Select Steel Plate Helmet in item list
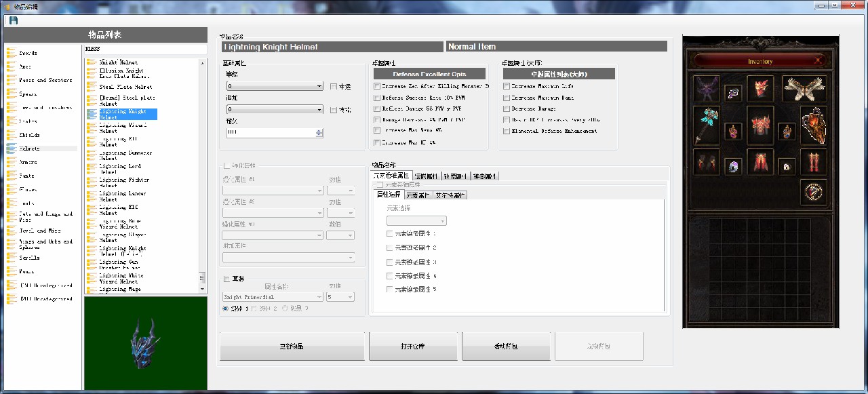This screenshot has height=394, width=868. pos(119,87)
